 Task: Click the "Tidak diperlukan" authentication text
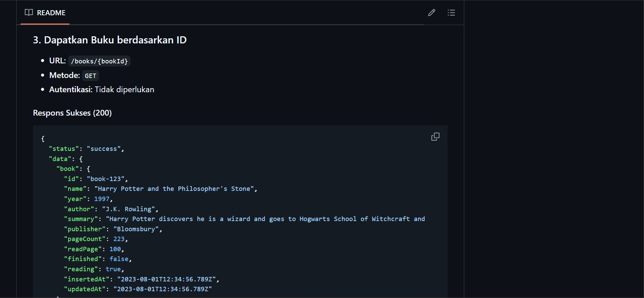click(x=124, y=90)
